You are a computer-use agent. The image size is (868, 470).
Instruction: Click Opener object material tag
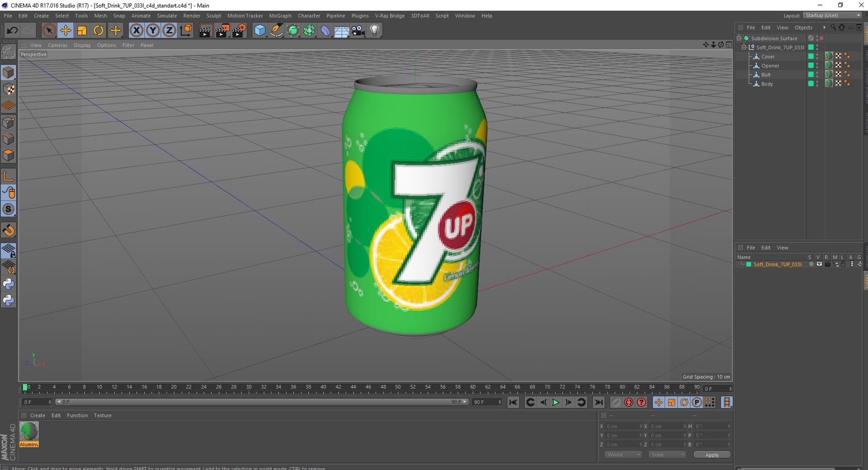[x=829, y=66]
